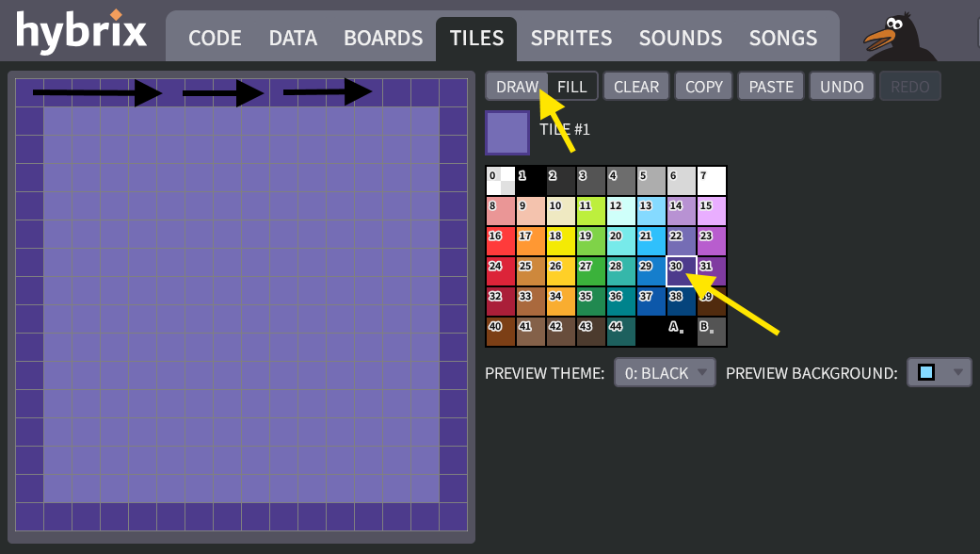Click the PASTE button
The height and width of the screenshot is (554, 980).
[x=771, y=87]
